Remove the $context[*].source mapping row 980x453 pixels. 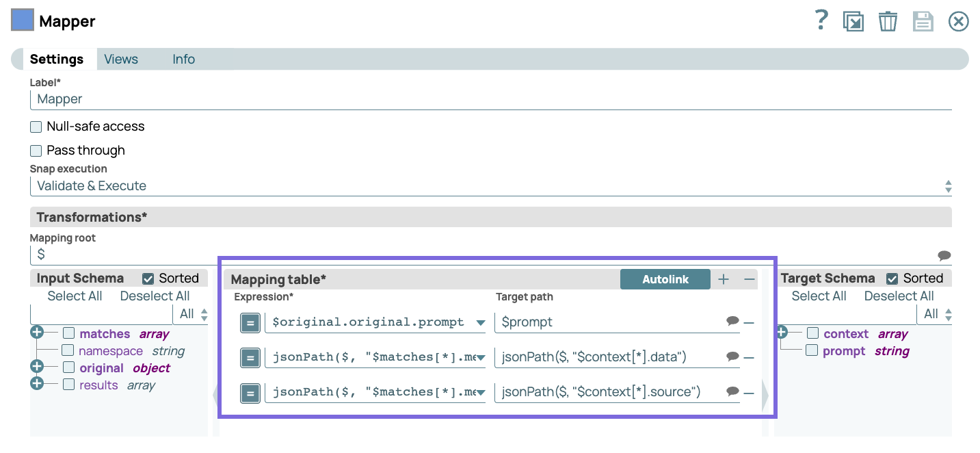[x=749, y=393]
